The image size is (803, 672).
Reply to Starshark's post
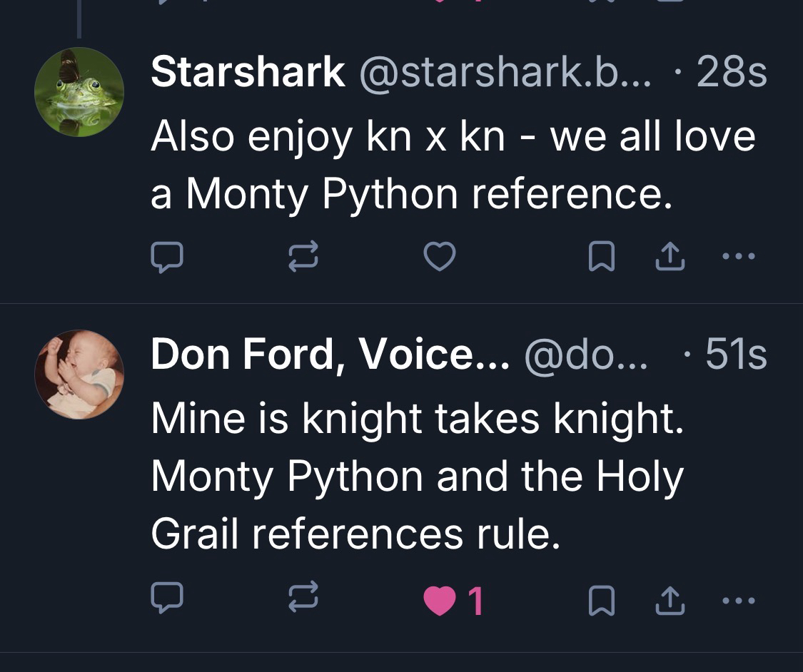coord(167,257)
